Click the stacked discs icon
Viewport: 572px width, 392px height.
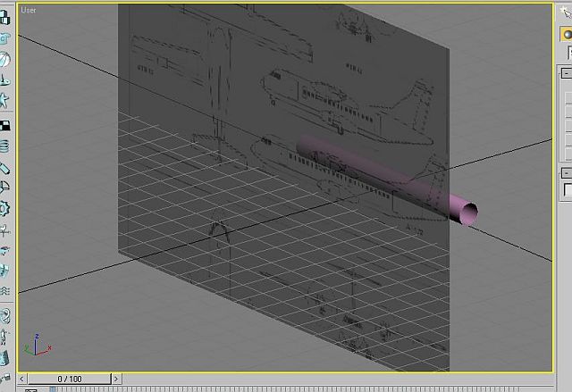(5, 145)
